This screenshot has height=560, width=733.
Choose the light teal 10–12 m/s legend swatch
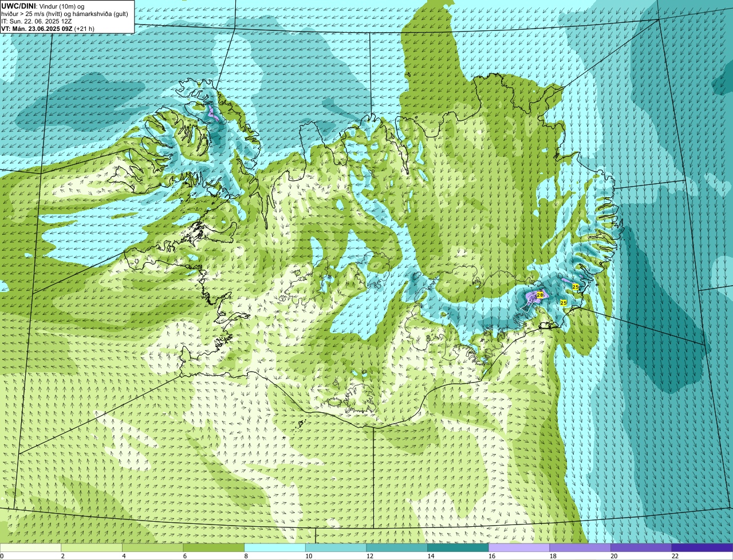click(x=336, y=547)
